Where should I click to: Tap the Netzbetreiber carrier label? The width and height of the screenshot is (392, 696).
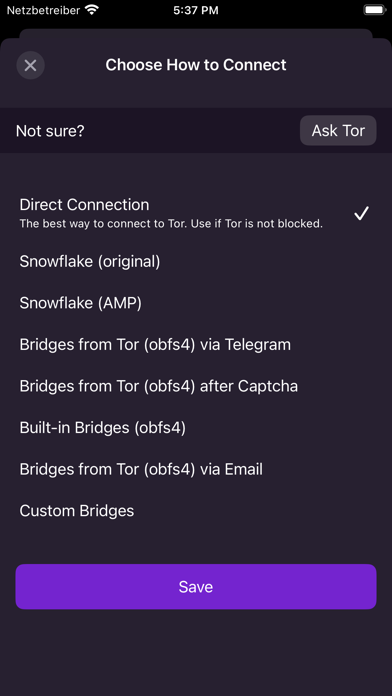pyautogui.click(x=43, y=10)
